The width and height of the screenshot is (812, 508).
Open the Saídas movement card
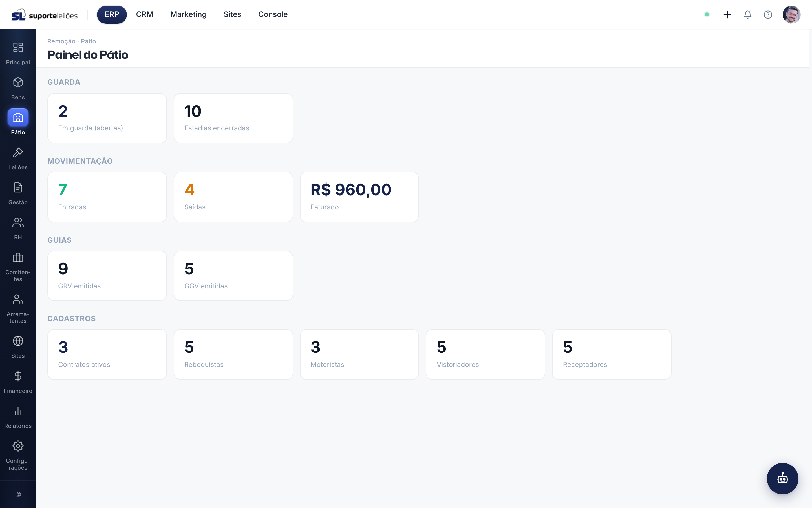pyautogui.click(x=233, y=197)
